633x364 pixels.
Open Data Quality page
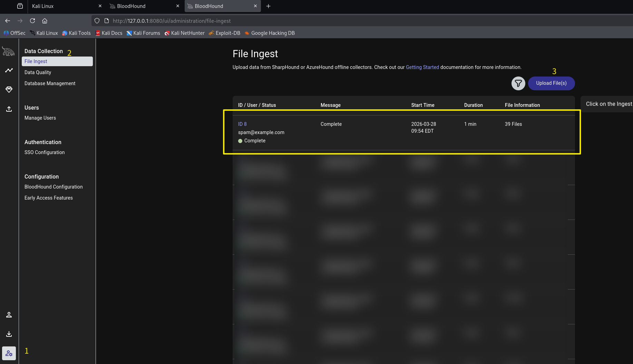click(38, 72)
